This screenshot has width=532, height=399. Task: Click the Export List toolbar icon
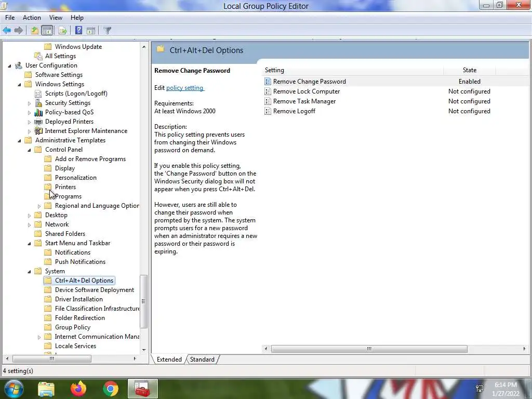click(62, 31)
